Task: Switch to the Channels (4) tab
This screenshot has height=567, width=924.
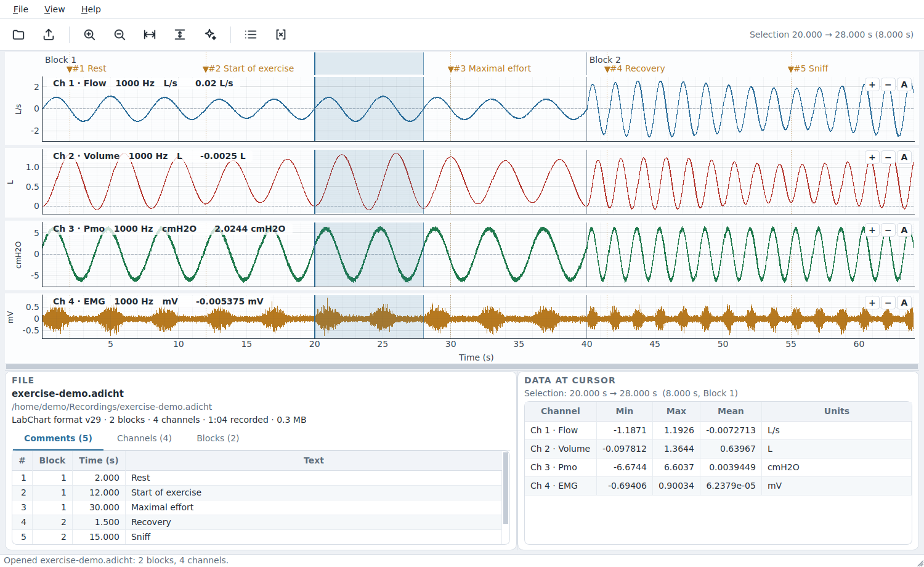Action: coord(144,438)
